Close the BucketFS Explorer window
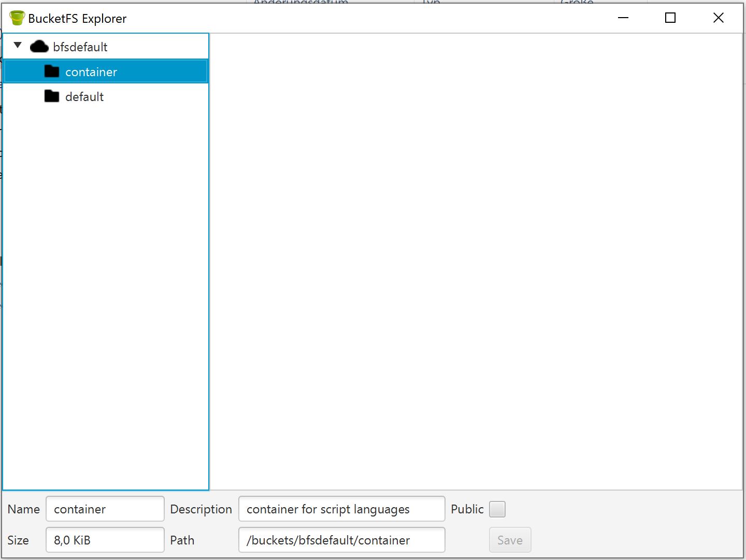This screenshot has height=560, width=746. pos(718,18)
